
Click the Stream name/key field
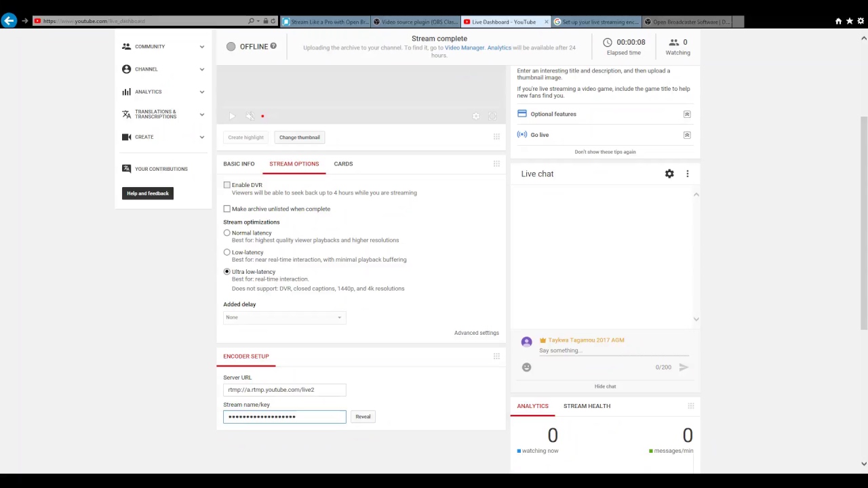[285, 417]
